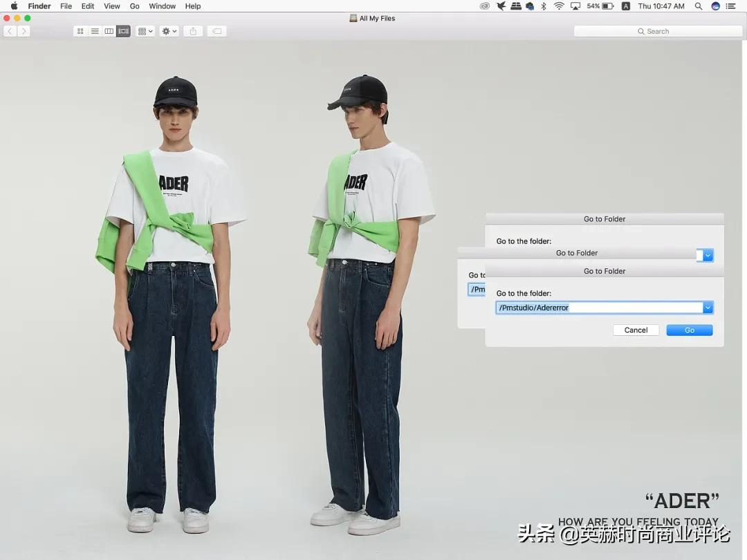Click the Edit Tags toolbar icon

[x=216, y=31]
